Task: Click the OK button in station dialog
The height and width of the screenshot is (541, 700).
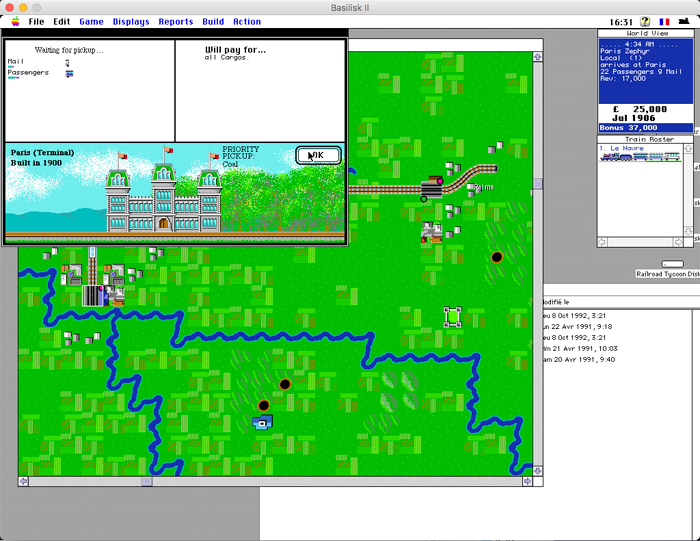Action: (x=318, y=155)
